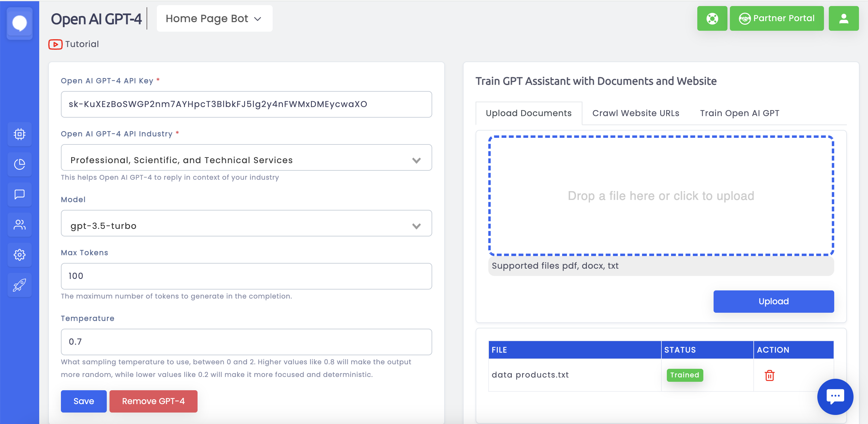Open the green user profile icon
The image size is (868, 424).
point(843,18)
